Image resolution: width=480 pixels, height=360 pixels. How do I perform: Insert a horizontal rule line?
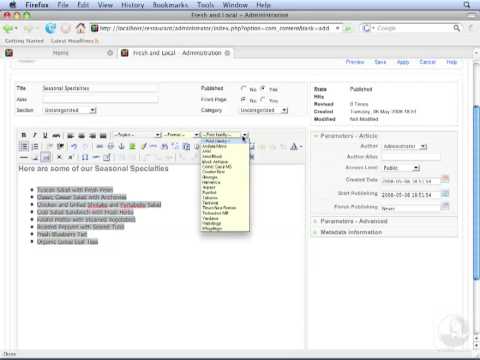[24, 157]
